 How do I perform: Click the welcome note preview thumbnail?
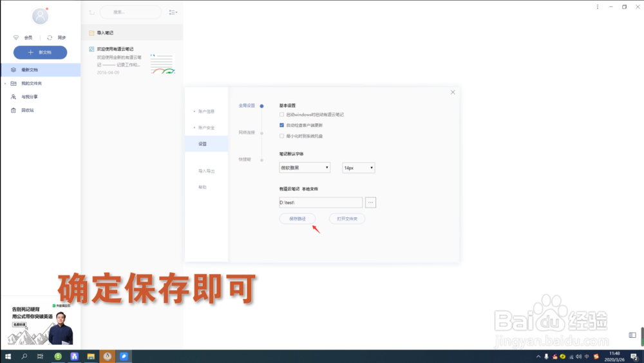[x=163, y=64]
